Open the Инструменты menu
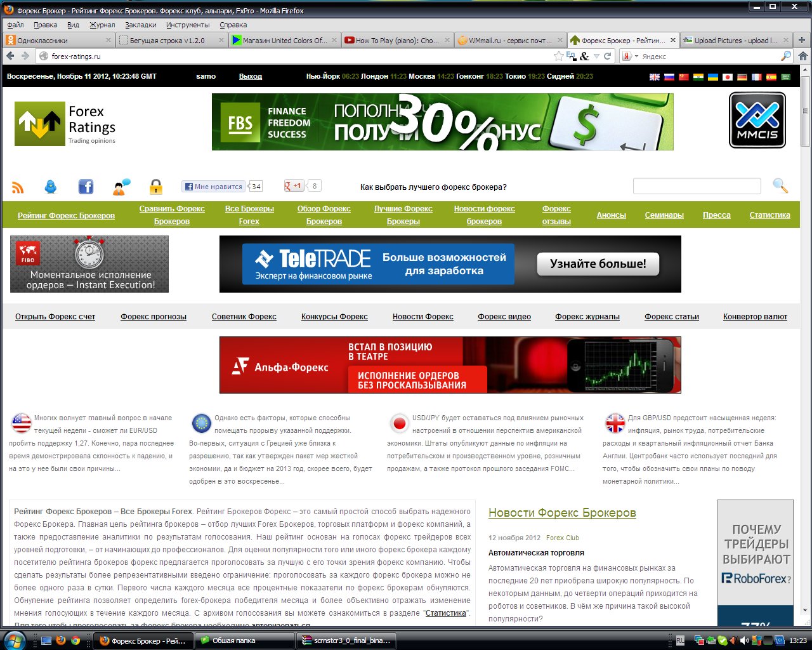Viewport: 812px width, 650px height. (188, 25)
